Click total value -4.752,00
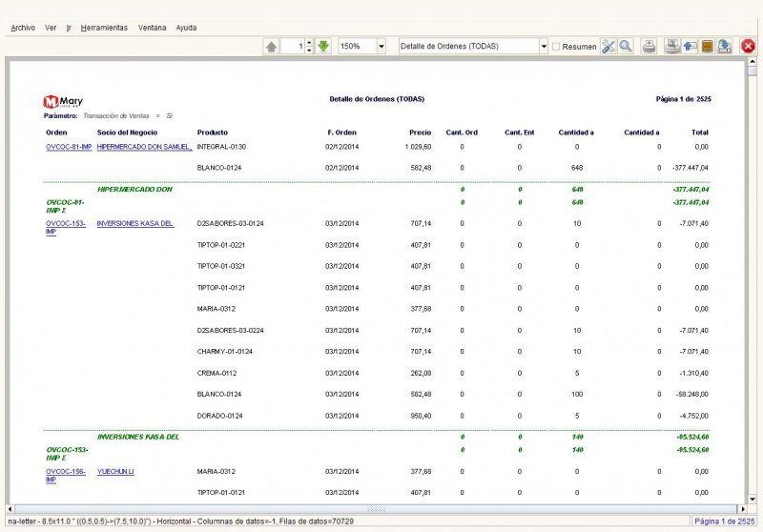The width and height of the screenshot is (763, 532). (694, 416)
